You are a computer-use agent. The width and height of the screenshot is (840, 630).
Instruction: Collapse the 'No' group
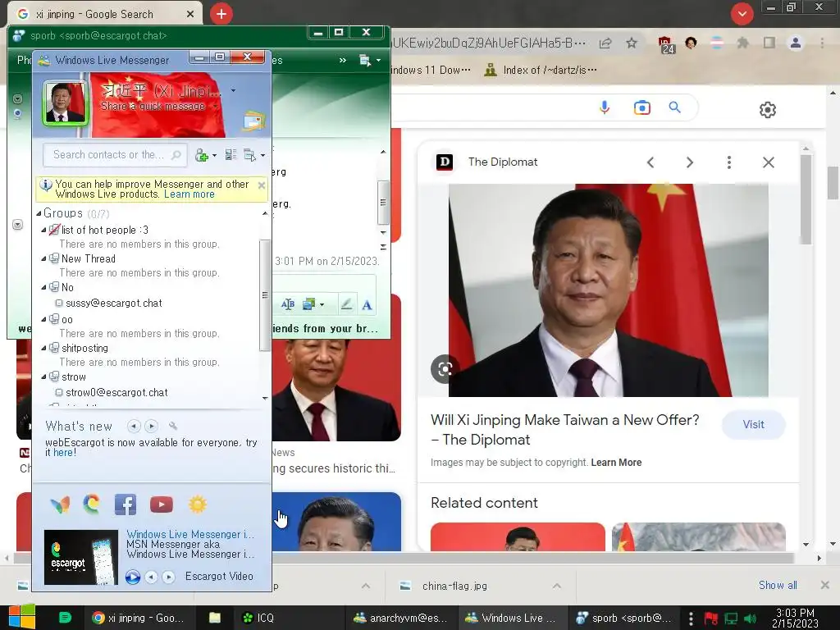pyautogui.click(x=44, y=288)
